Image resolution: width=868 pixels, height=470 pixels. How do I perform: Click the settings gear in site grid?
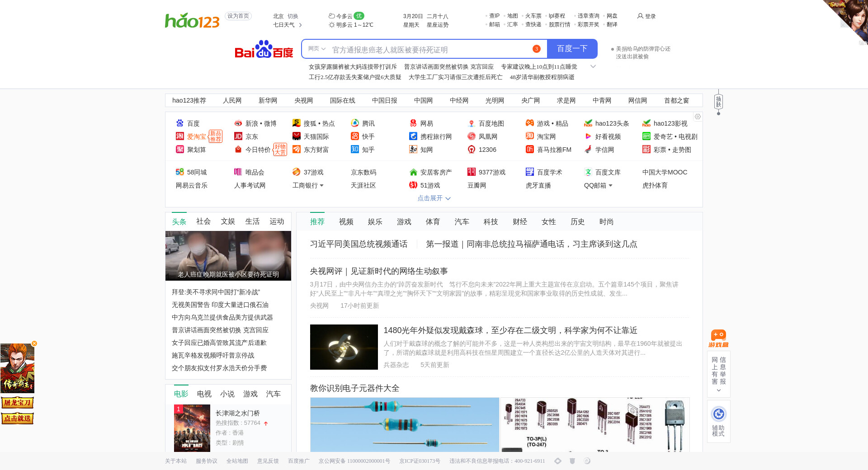tap(698, 117)
